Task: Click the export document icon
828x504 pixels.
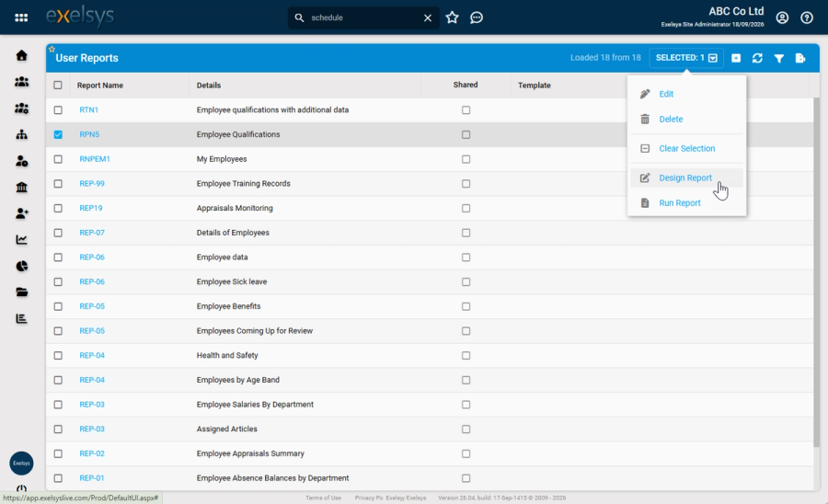Action: pyautogui.click(x=800, y=58)
